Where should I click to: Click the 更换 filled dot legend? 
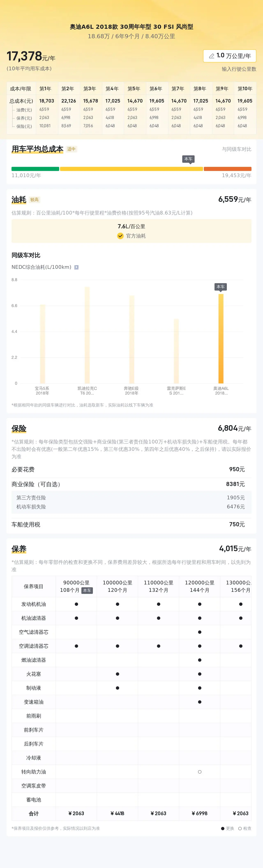(x=223, y=829)
